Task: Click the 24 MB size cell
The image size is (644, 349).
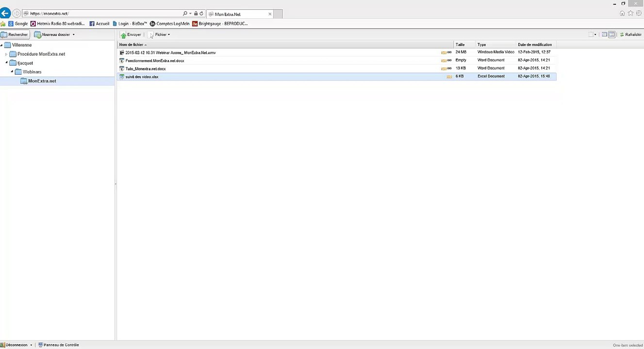Action: [x=461, y=52]
